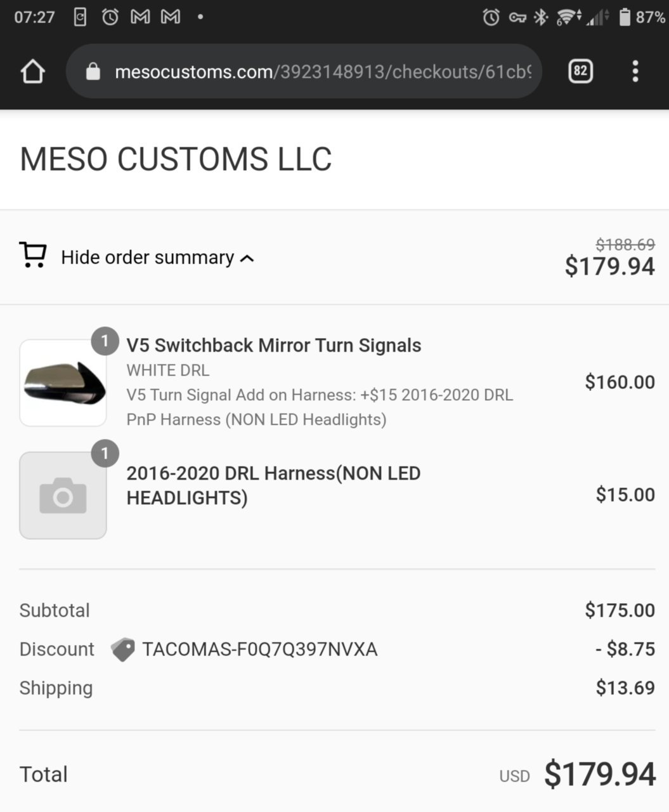The height and width of the screenshot is (812, 669).
Task: Tap the Bluetooth status icon
Action: click(540, 17)
